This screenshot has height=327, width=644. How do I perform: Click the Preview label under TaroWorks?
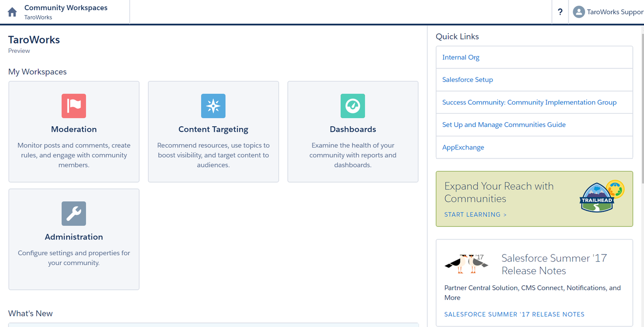click(x=19, y=51)
